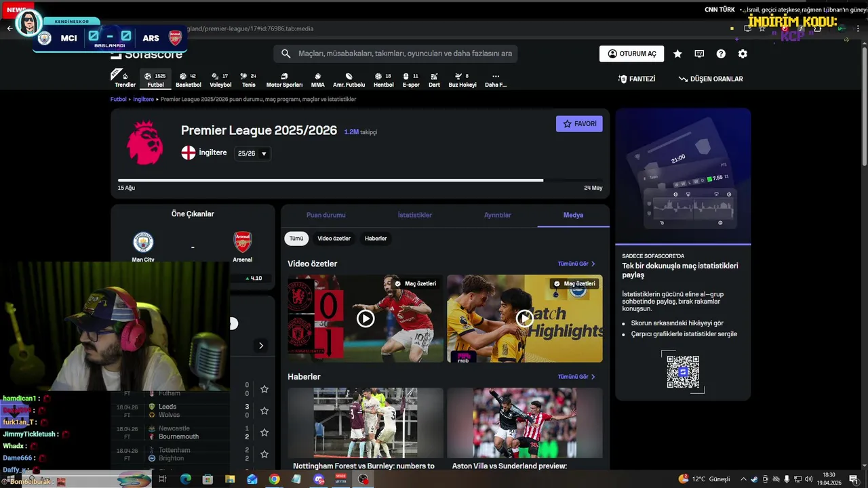Open favorites star icon in header
The width and height of the screenshot is (868, 488).
677,54
